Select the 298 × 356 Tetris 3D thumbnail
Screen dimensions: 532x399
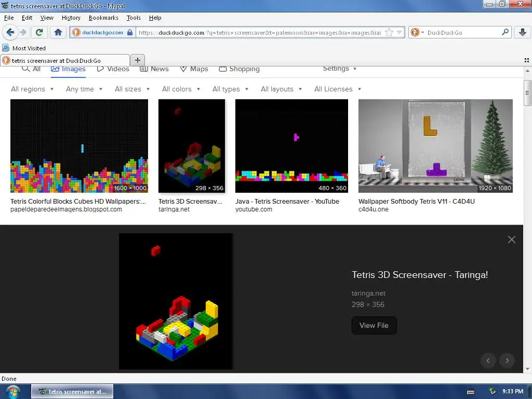pyautogui.click(x=192, y=146)
